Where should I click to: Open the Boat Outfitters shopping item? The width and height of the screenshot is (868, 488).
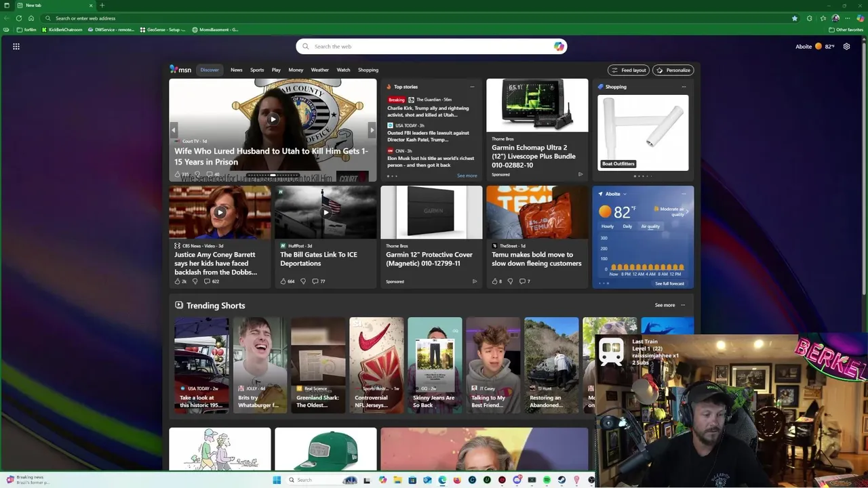[643, 132]
